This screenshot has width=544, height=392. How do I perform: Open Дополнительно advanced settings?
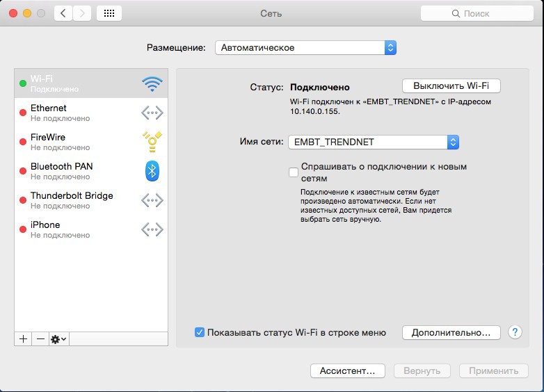coord(451,332)
